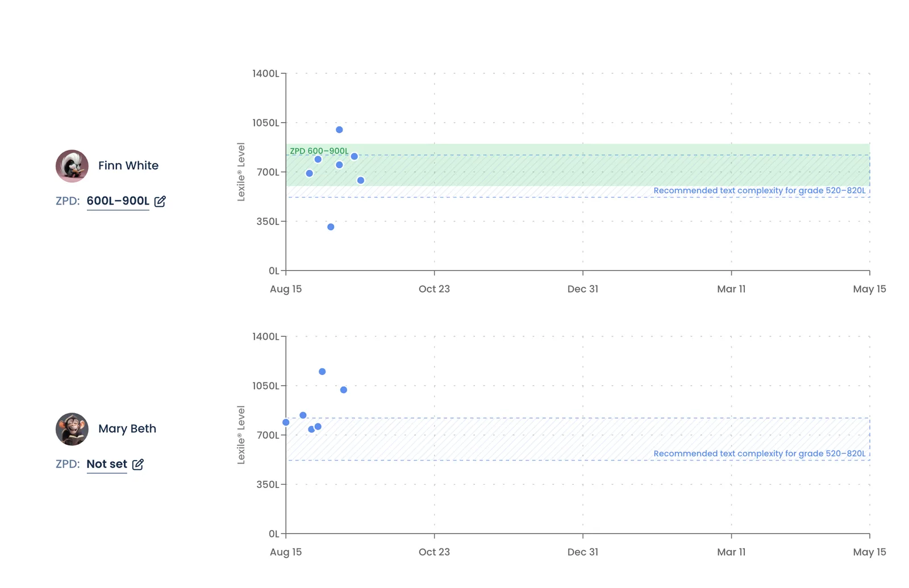Click 'Mar 11' axis label in Finn White's chart
Screen dimensions: 909x588
[731, 289]
